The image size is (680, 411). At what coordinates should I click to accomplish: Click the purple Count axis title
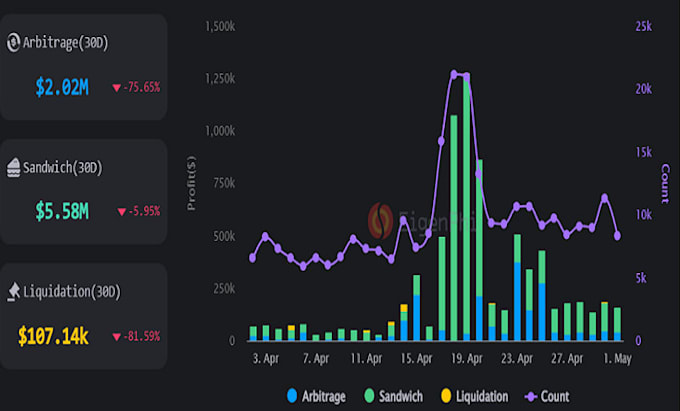(665, 181)
